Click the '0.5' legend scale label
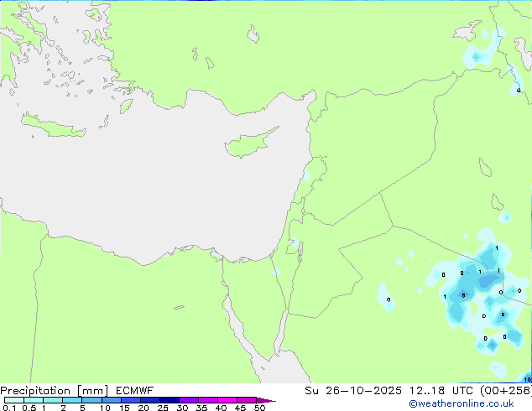This screenshot has height=411, width=532. (29, 408)
